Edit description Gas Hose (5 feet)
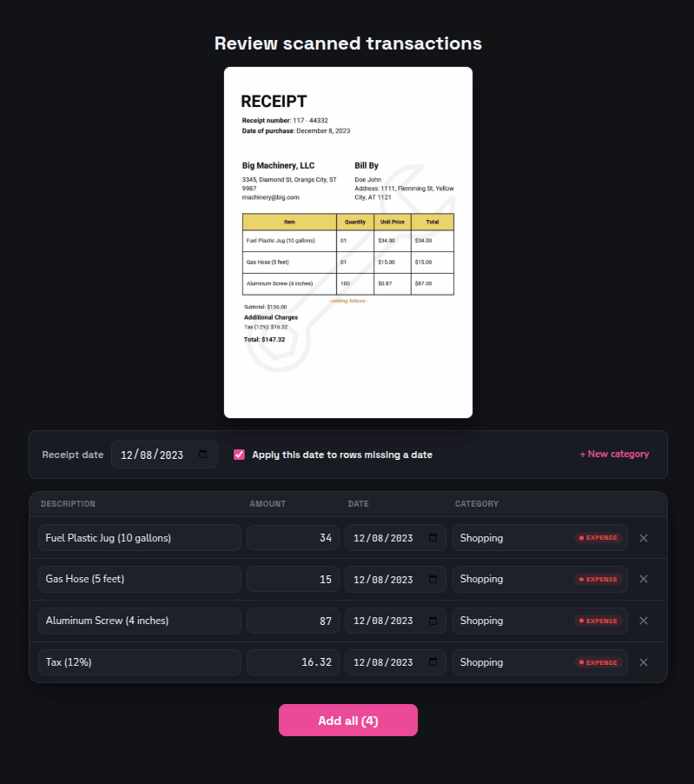 click(x=140, y=579)
